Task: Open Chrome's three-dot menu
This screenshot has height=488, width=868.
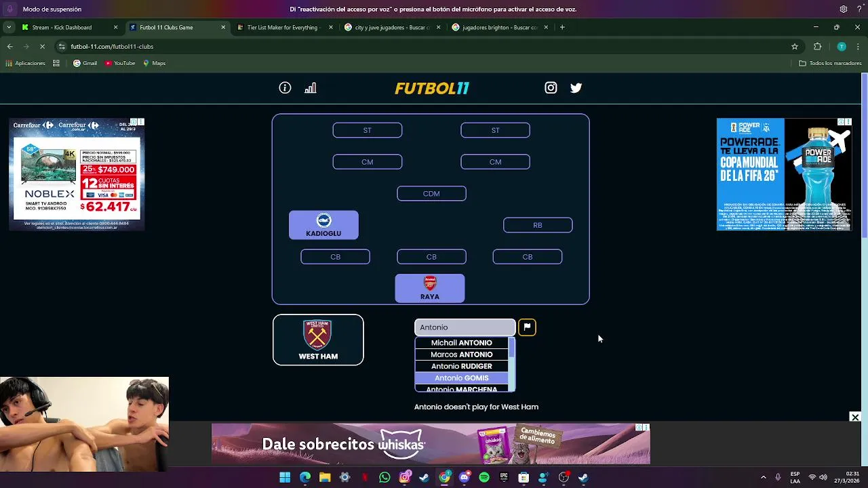Action: coord(858,47)
